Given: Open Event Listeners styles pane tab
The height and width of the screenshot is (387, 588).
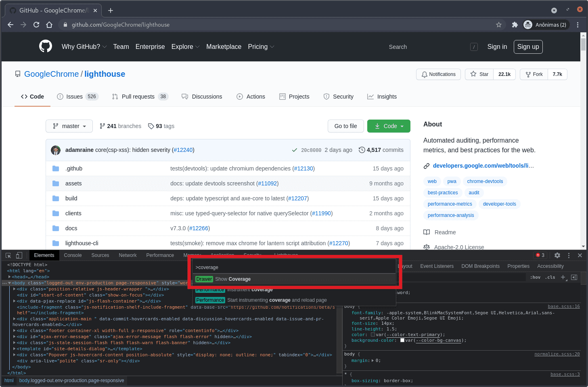Looking at the screenshot, I should click(437, 266).
